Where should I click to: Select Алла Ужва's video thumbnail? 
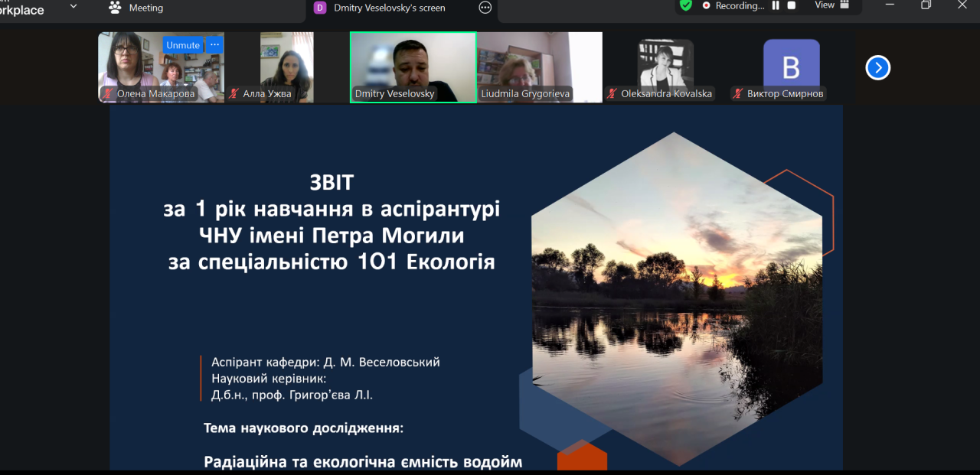pos(287,67)
